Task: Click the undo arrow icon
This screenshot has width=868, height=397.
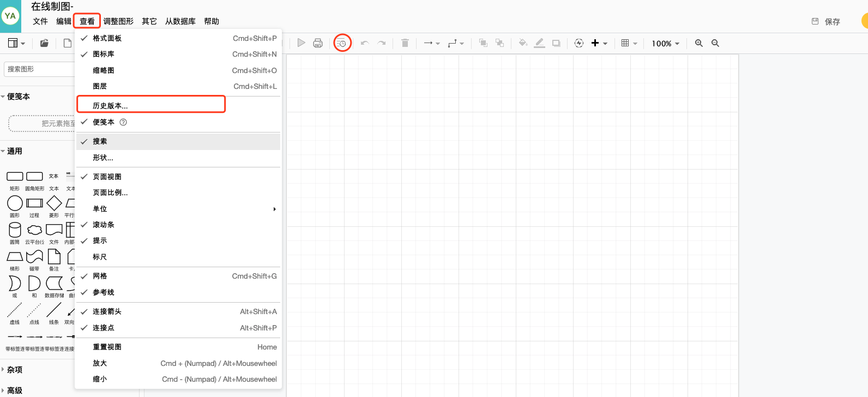Action: [365, 43]
